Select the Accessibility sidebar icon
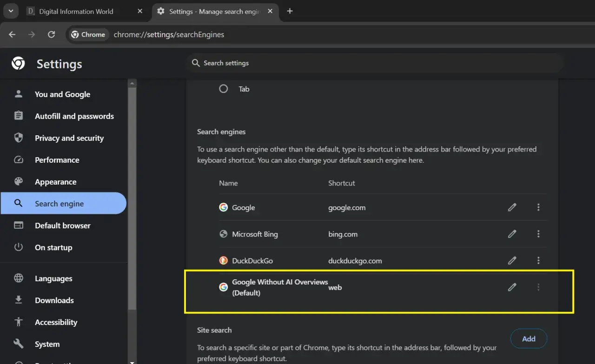Image resolution: width=595 pixels, height=364 pixels. click(18, 322)
